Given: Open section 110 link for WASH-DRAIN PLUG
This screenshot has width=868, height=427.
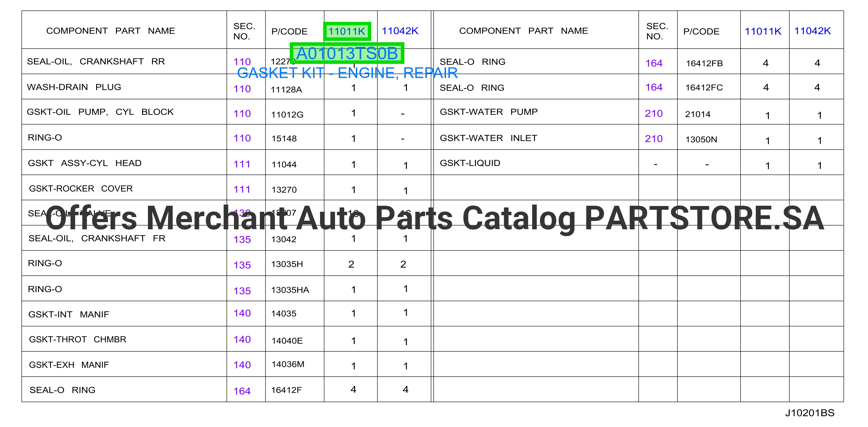Looking at the screenshot, I should tap(242, 89).
